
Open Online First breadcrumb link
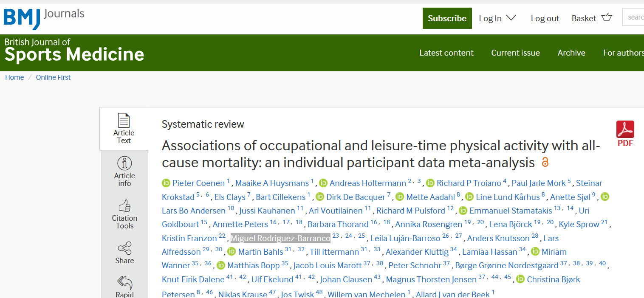pyautogui.click(x=53, y=77)
